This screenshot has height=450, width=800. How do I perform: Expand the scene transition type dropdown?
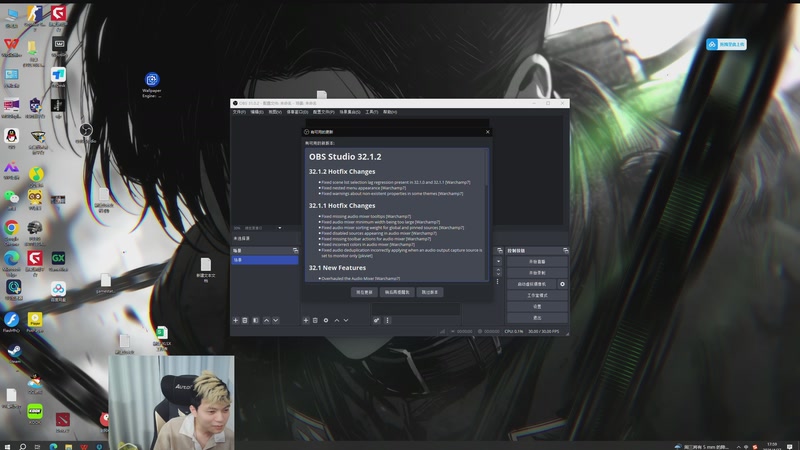(498, 262)
